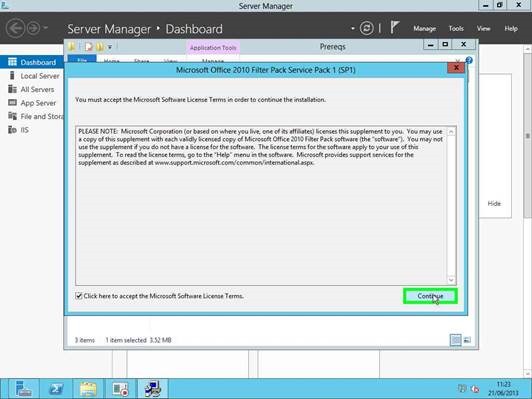Screen dimensions: 532x399
Task: Open navigation history dropdown beside forward arrow
Action: 46,28
